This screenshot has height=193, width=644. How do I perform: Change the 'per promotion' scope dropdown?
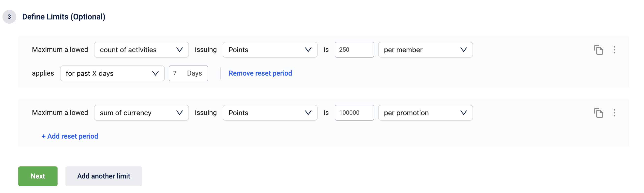pos(425,113)
